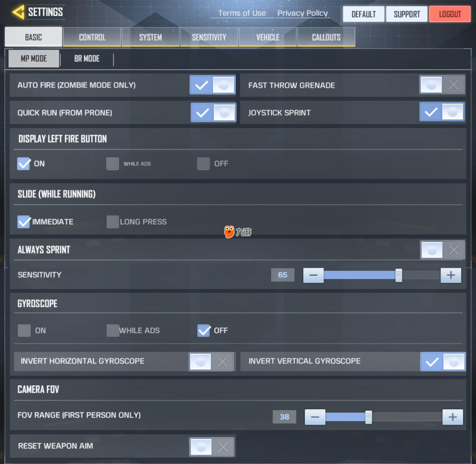
Task: Select the BR Mode sub-tab
Action: click(x=87, y=59)
